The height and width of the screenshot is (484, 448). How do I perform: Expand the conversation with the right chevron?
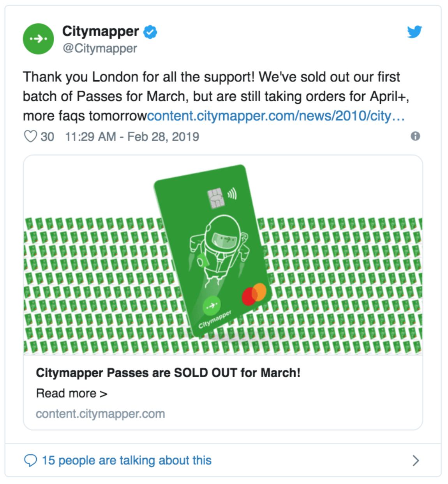coord(416,461)
